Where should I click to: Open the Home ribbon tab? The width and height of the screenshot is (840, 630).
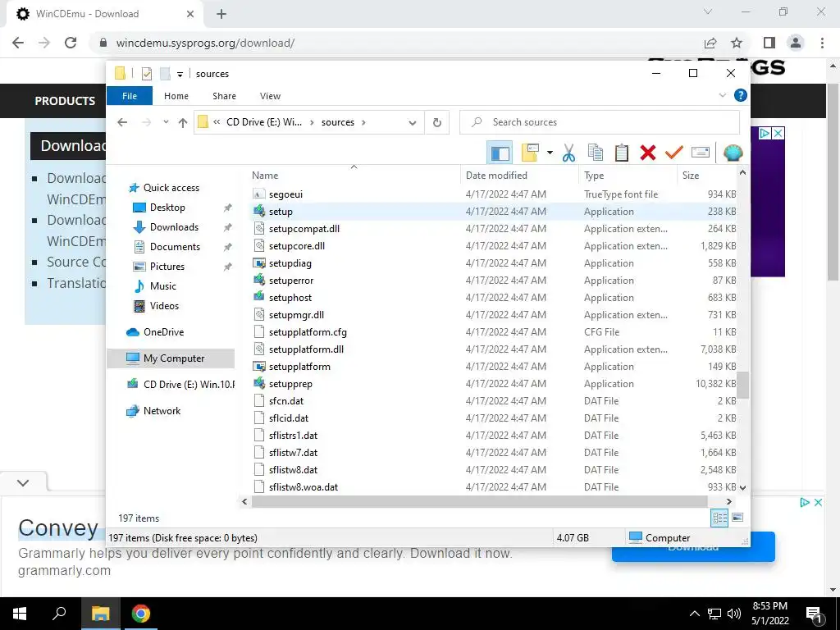pyautogui.click(x=176, y=96)
